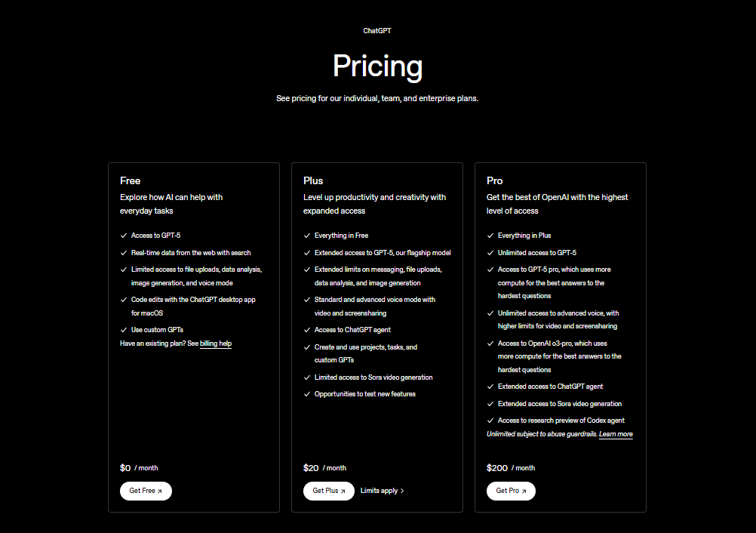Click checkmark beside "Real-time data from the web"
Screen dimensions: 756x533
123,252
